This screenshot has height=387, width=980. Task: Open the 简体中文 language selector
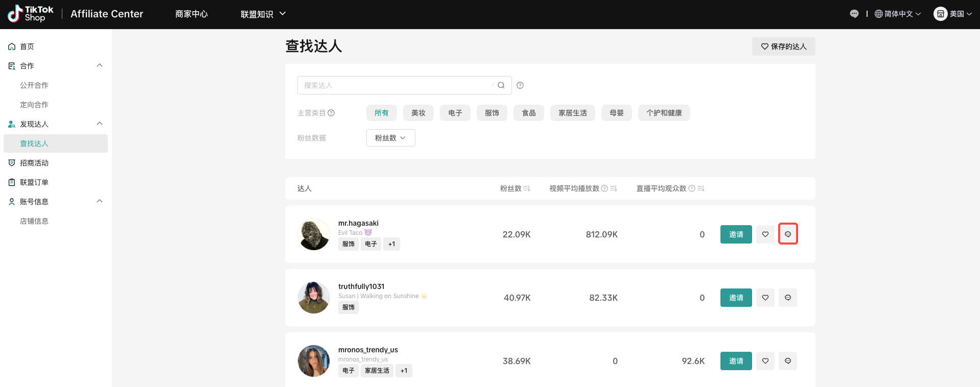click(x=897, y=14)
